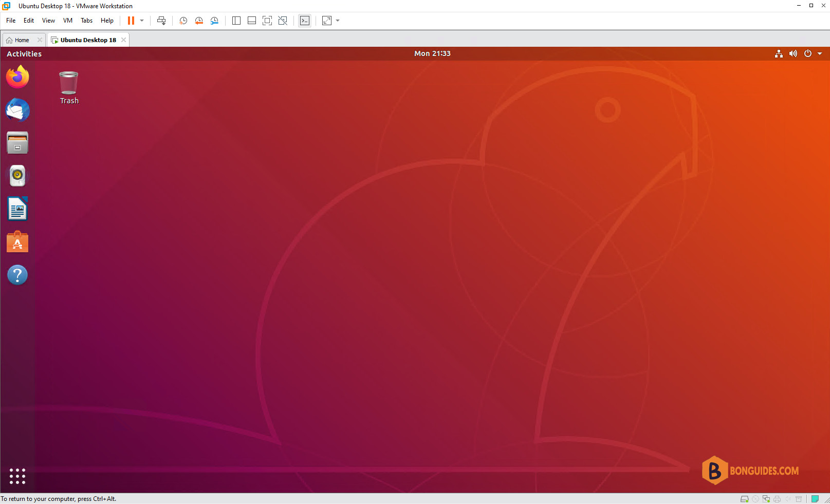The width and height of the screenshot is (830, 504).
Task: Open the Edit menu
Action: (x=29, y=21)
